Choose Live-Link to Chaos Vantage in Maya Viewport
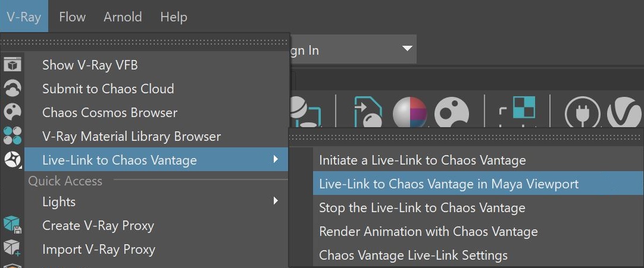The image size is (644, 268). tap(478, 184)
